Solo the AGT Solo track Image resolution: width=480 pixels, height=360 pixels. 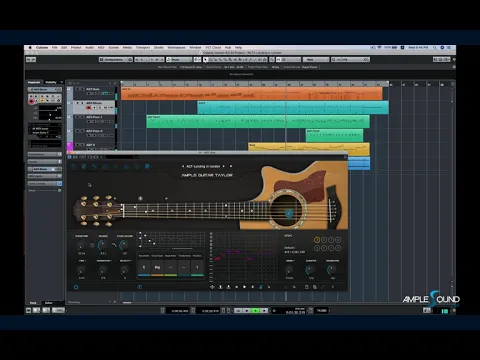pyautogui.click(x=82, y=89)
